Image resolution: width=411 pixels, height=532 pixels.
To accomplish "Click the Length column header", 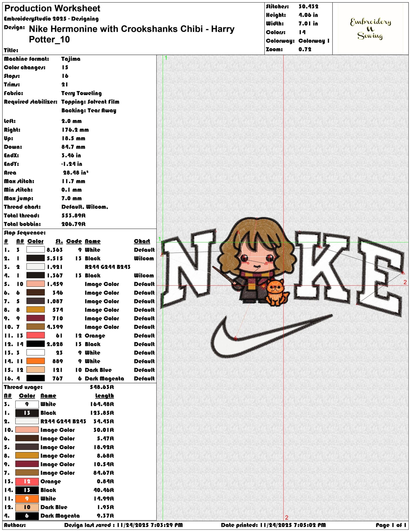I will click(105, 396).
